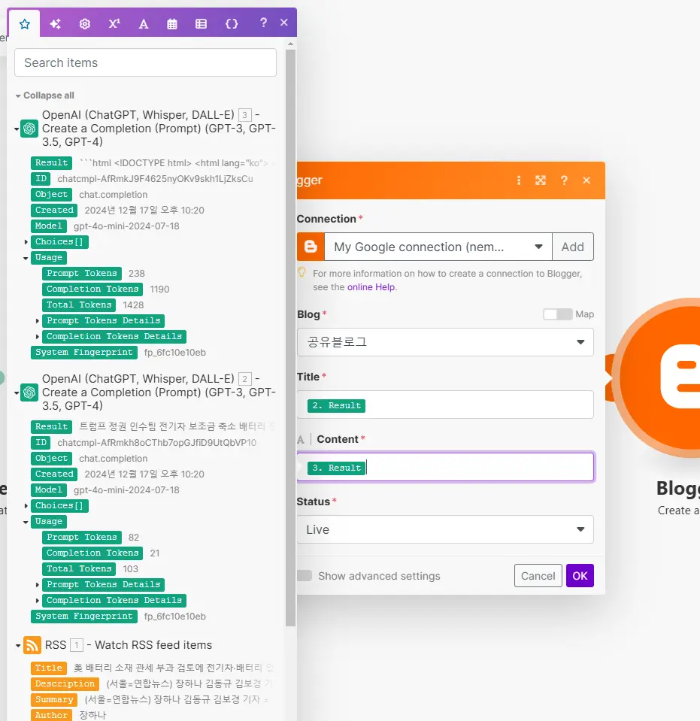This screenshot has height=721, width=700.
Task: Expand Choices[] under OpenAI module 3
Action: point(26,242)
